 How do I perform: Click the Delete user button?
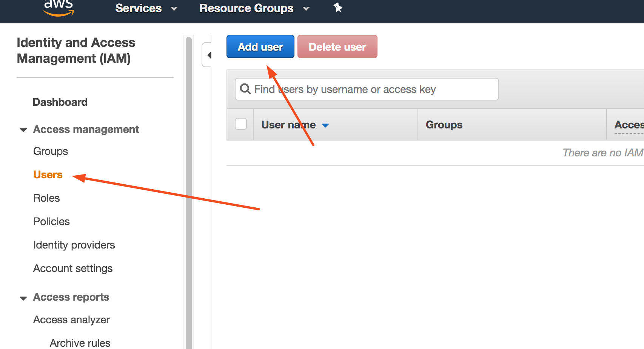[x=337, y=46]
